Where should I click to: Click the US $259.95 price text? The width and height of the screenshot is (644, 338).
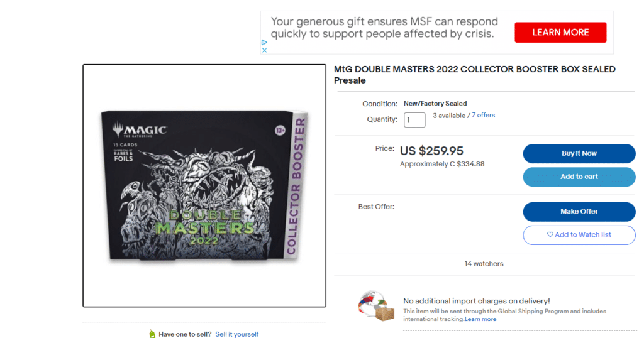(431, 151)
